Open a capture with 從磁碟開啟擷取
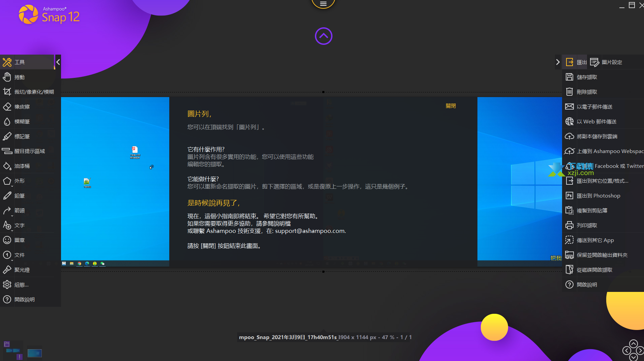 (x=603, y=270)
